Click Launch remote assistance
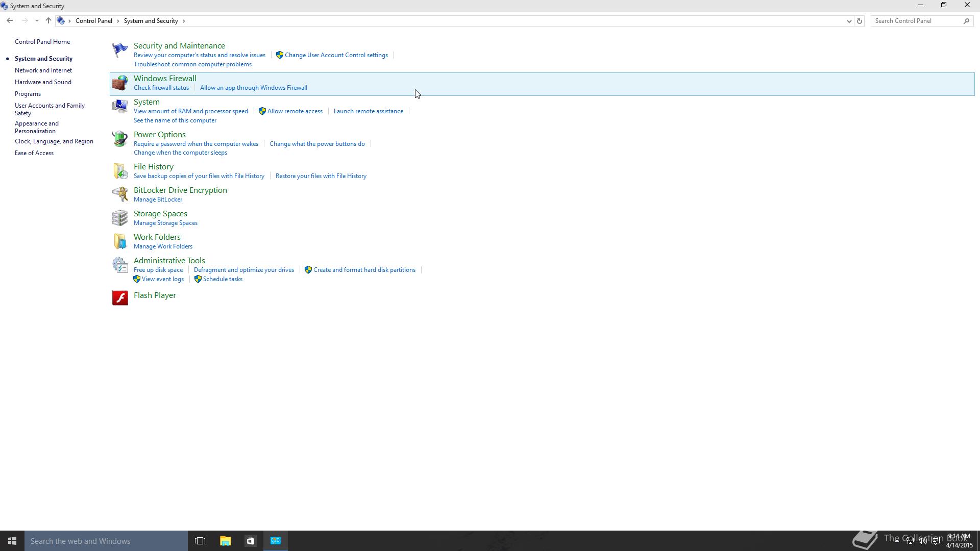The height and width of the screenshot is (551, 980). (x=369, y=111)
